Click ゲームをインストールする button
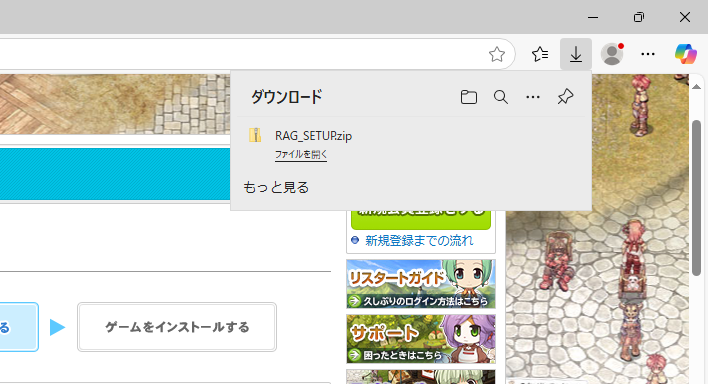The height and width of the screenshot is (384, 708). coord(177,327)
